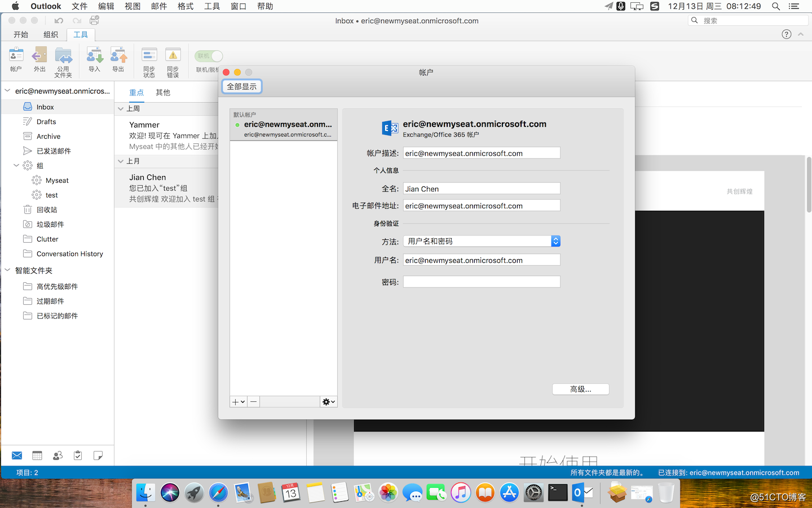Image resolution: width=812 pixels, height=508 pixels.
Task: Toggle the Online/Offline (联机) switch
Action: coord(209,56)
